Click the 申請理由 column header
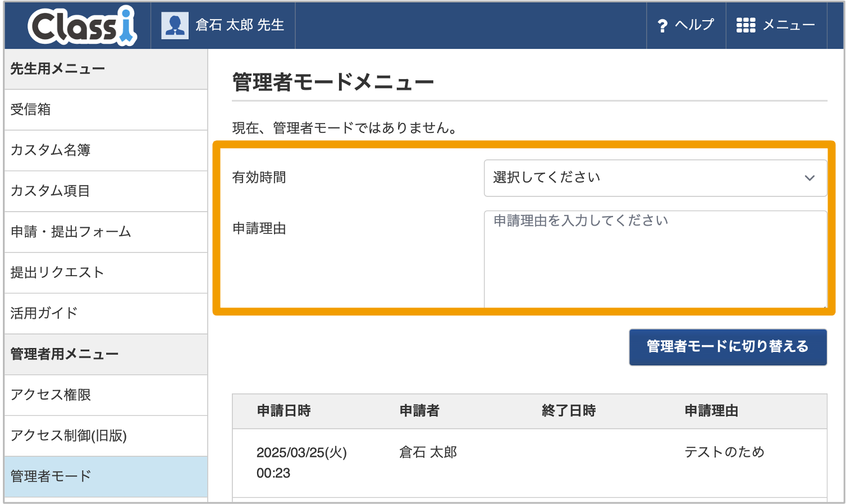Viewport: 846px width, 504px height. [711, 411]
